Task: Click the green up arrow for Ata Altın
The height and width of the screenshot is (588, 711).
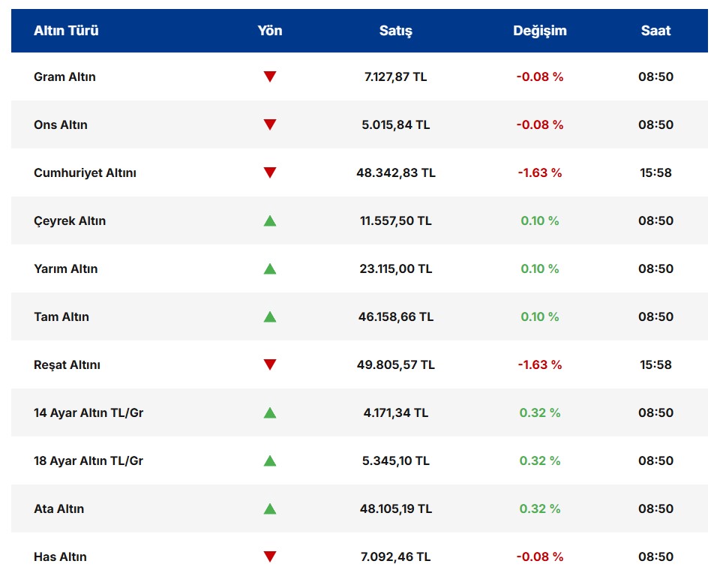Action: [270, 508]
